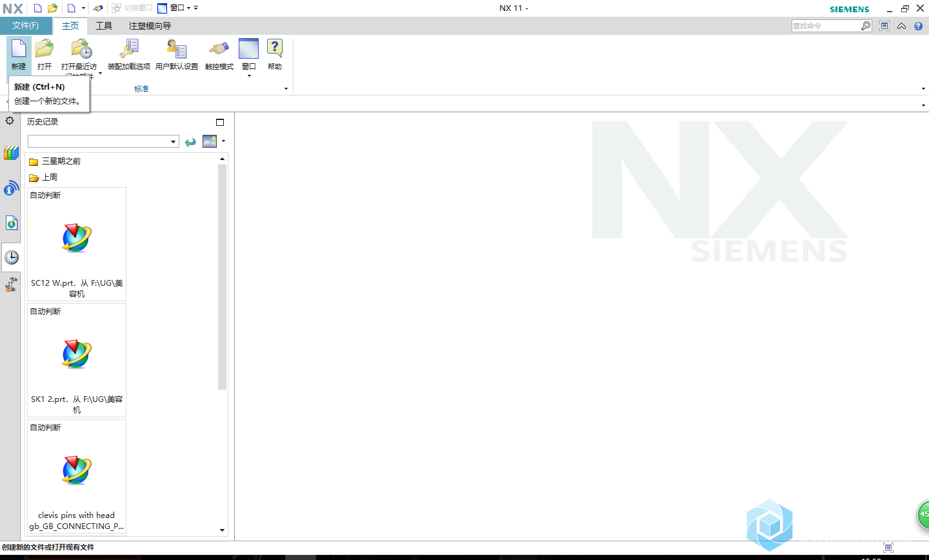The width and height of the screenshot is (929, 560).
Task: Click touch mode hand icon in quick access bar
Action: tap(98, 8)
